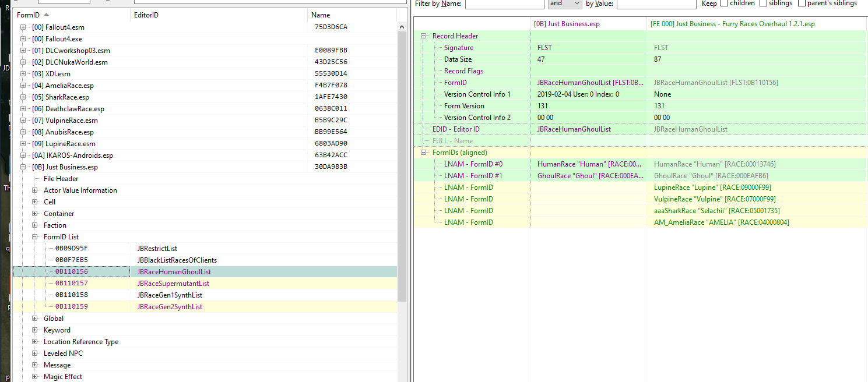Select the JBRaceHumanGhoulList record
The width and height of the screenshot is (868, 382).
174,272
